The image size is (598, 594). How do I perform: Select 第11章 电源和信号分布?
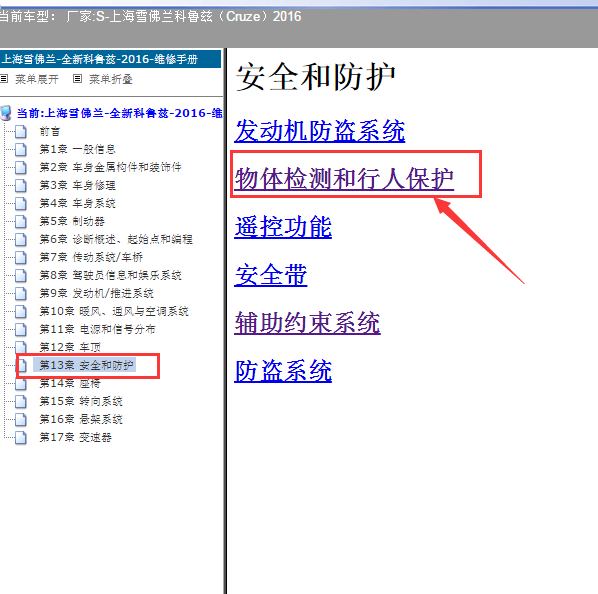(x=97, y=329)
